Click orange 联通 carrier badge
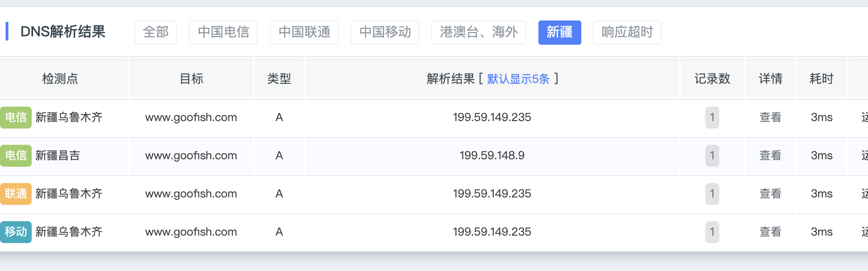 [16, 194]
